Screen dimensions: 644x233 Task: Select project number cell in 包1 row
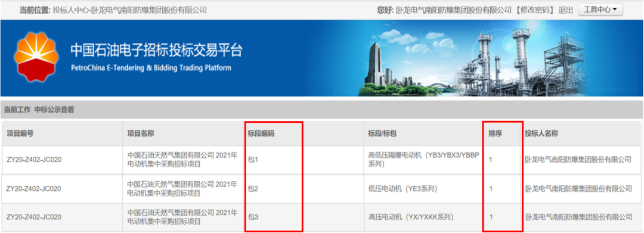point(34,160)
